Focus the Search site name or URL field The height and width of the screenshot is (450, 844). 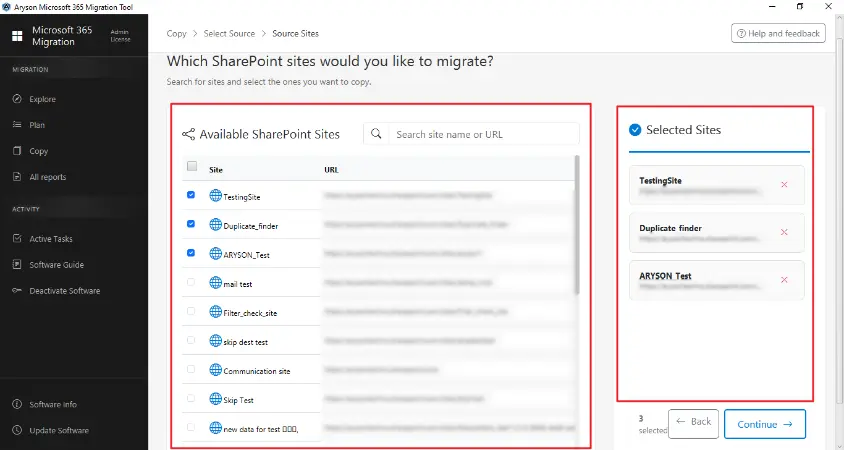tap(483, 135)
